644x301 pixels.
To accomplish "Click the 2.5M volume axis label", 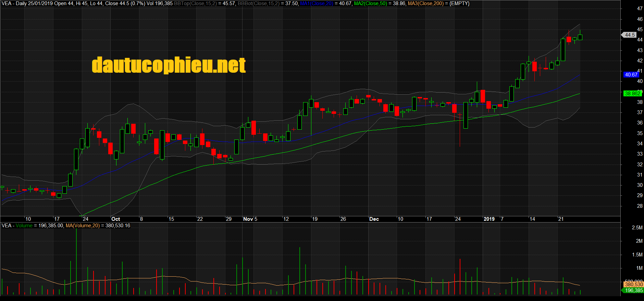I will tap(637, 228).
